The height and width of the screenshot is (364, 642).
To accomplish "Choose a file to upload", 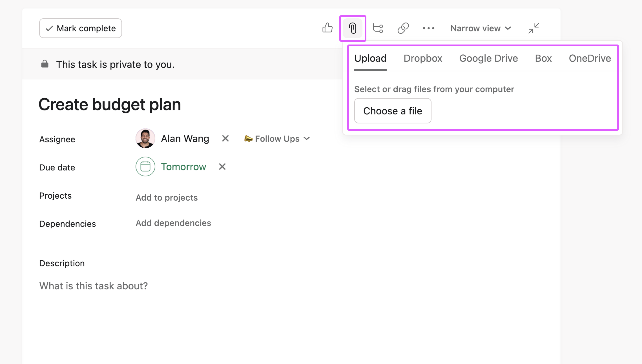I will 393,111.
